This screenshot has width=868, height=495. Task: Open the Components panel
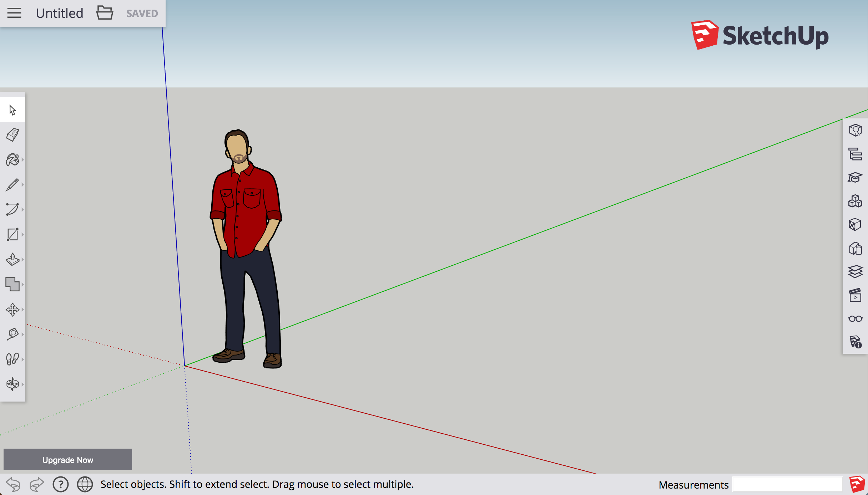[x=856, y=202]
